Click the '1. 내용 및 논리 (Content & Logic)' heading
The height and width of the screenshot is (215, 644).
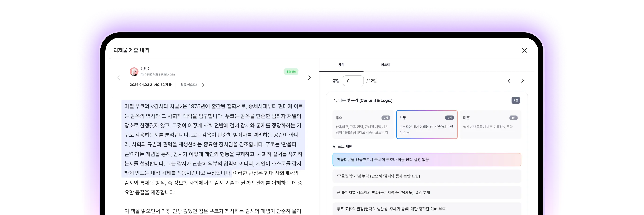tap(363, 100)
